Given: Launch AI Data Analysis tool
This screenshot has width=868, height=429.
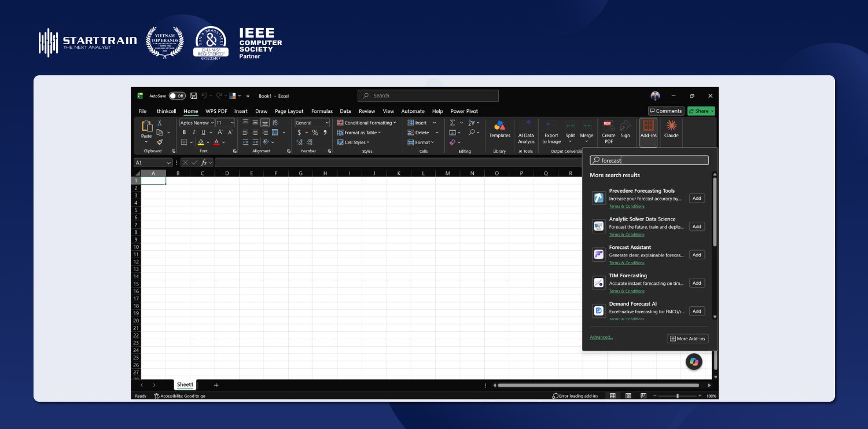Looking at the screenshot, I should tap(526, 132).
